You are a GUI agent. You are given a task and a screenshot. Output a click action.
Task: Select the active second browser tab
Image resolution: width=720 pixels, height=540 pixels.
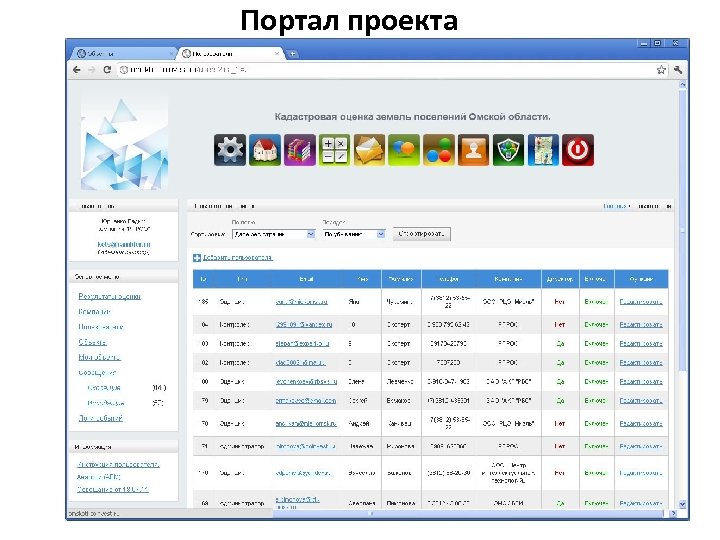(231, 54)
